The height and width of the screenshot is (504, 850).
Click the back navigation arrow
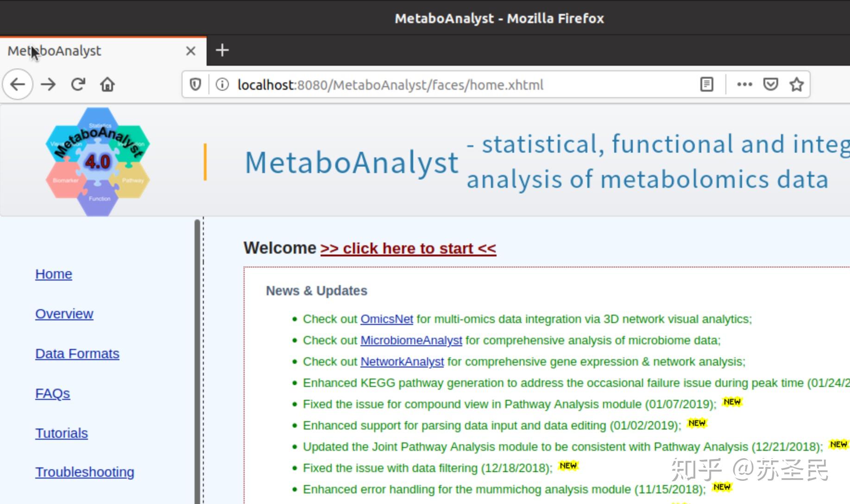[17, 84]
